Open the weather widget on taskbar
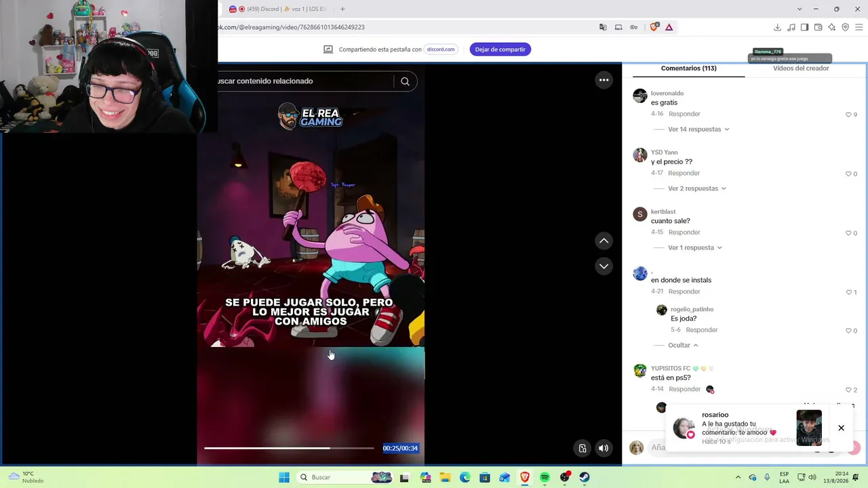 pos(26,477)
